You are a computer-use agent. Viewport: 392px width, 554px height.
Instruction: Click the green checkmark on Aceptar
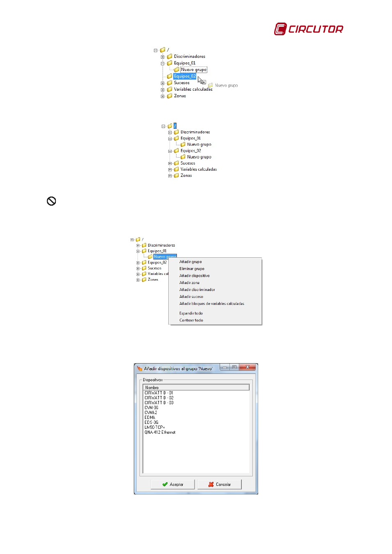tap(165, 484)
